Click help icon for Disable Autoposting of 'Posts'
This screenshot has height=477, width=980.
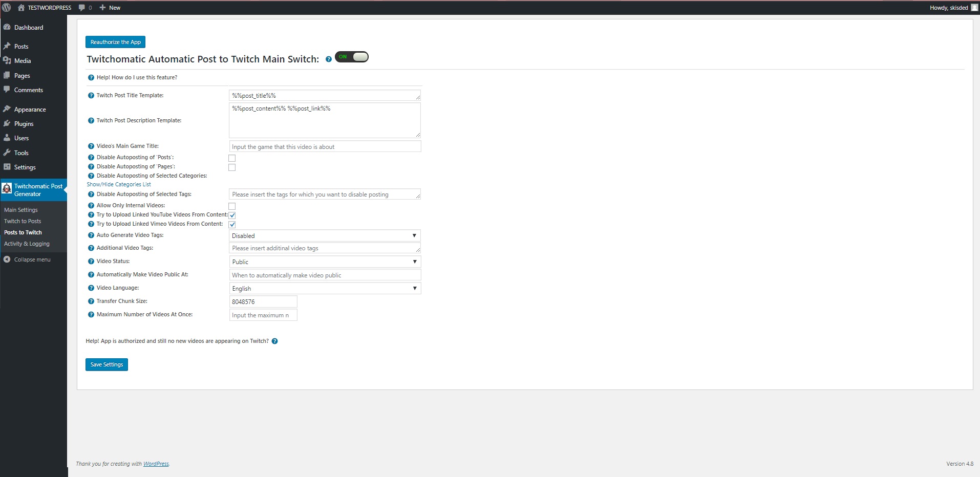pyautogui.click(x=91, y=157)
